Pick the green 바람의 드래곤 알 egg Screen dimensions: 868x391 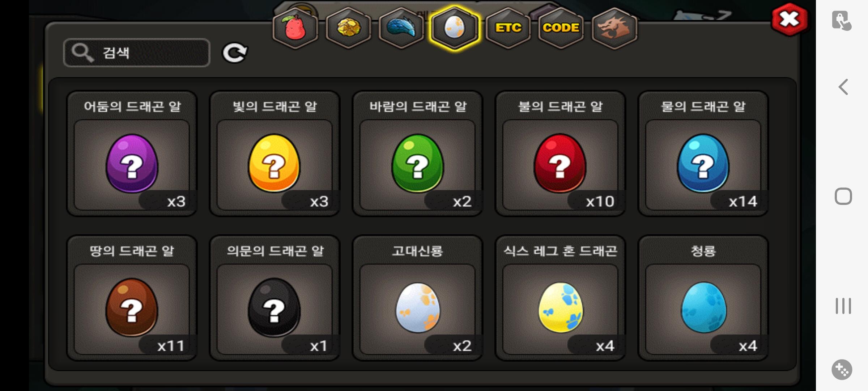[417, 154]
